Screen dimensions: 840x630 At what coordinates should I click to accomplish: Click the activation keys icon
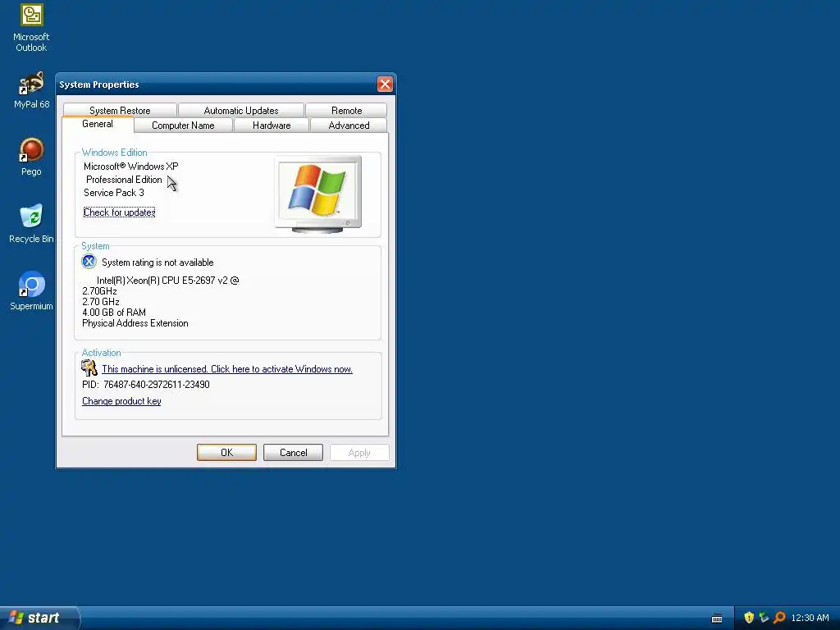[x=89, y=368]
